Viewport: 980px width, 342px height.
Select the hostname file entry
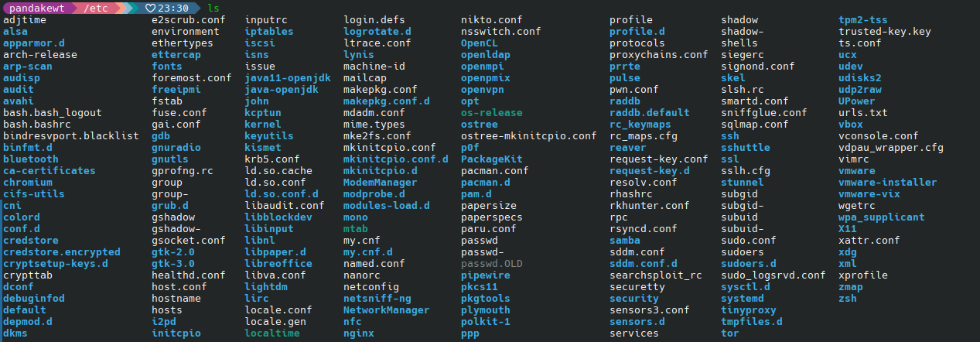[x=176, y=299]
